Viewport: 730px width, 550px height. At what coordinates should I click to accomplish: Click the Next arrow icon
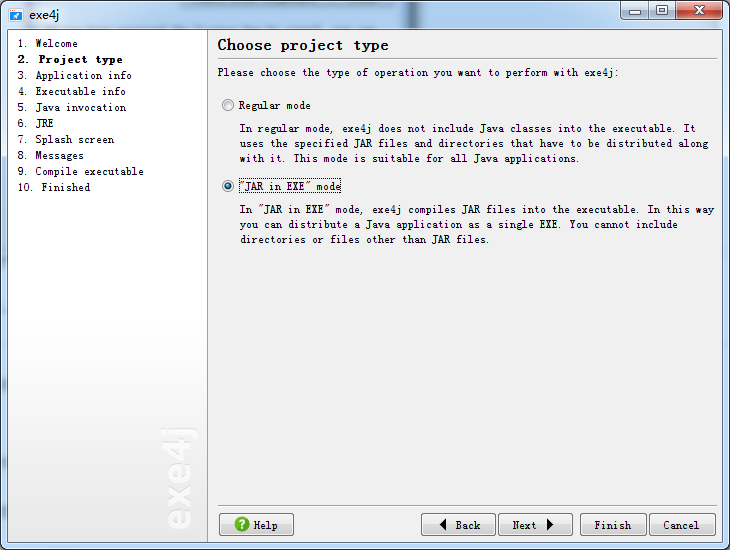[x=550, y=524]
